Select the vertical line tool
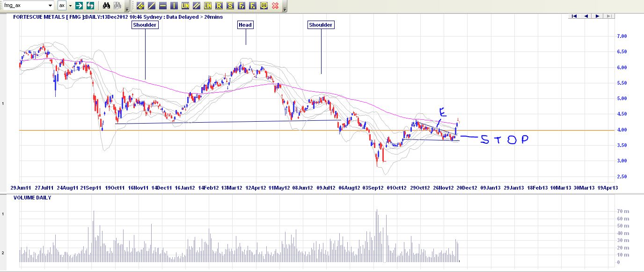 pyautogui.click(x=174, y=6)
